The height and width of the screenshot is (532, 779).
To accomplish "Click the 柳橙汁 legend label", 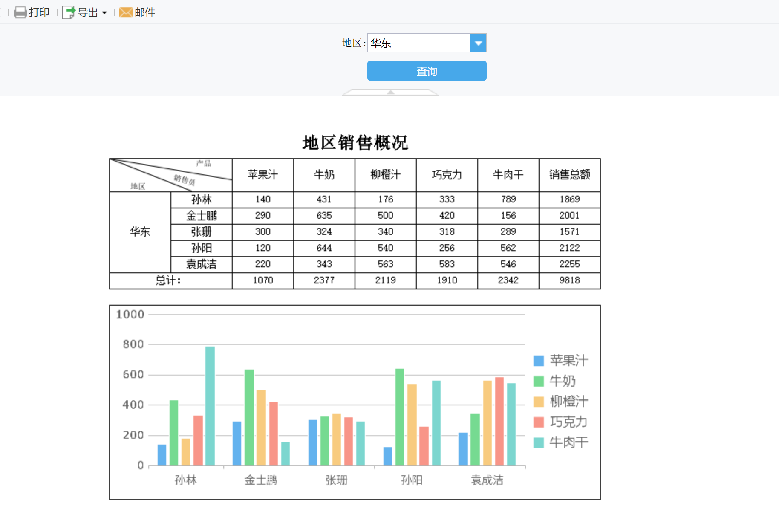I will [x=569, y=402].
